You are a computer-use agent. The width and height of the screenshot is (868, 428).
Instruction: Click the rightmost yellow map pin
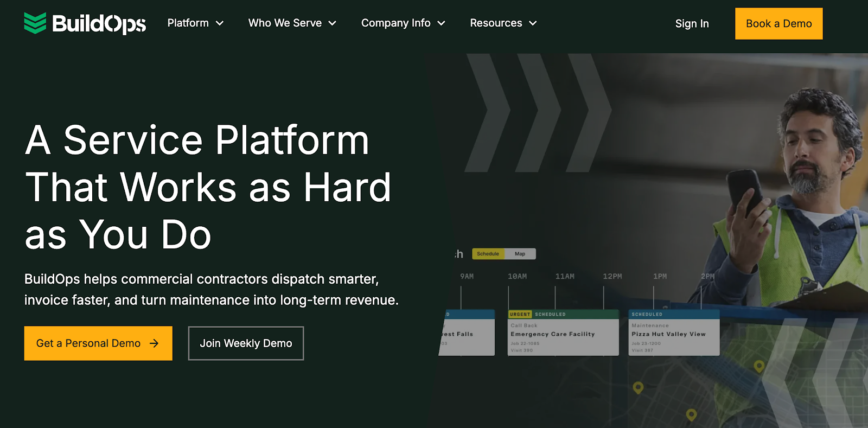pos(759,366)
